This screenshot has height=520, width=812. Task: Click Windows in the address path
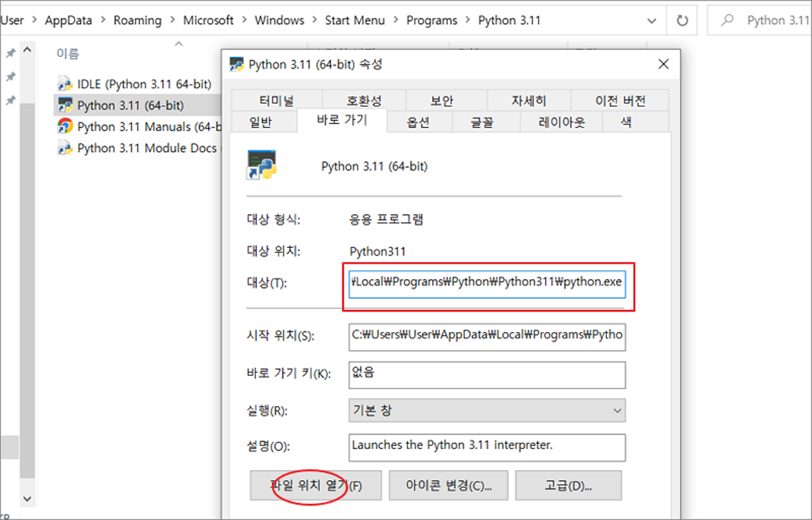[279, 20]
